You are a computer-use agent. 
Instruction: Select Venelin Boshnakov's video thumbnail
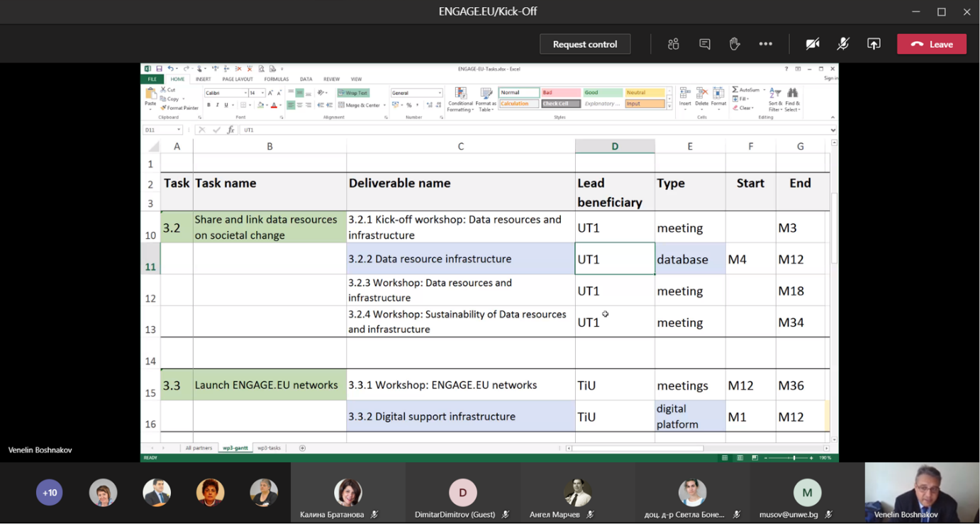click(x=922, y=493)
